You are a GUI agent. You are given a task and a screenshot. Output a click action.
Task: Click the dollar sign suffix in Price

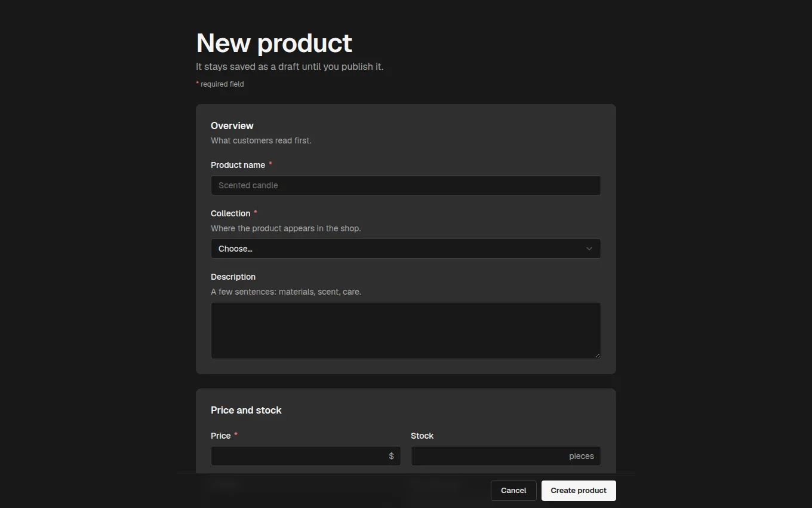391,456
